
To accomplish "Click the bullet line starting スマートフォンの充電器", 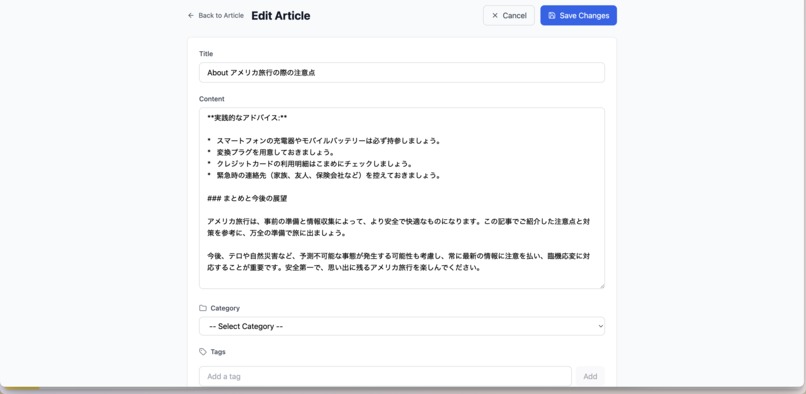I will (324, 140).
